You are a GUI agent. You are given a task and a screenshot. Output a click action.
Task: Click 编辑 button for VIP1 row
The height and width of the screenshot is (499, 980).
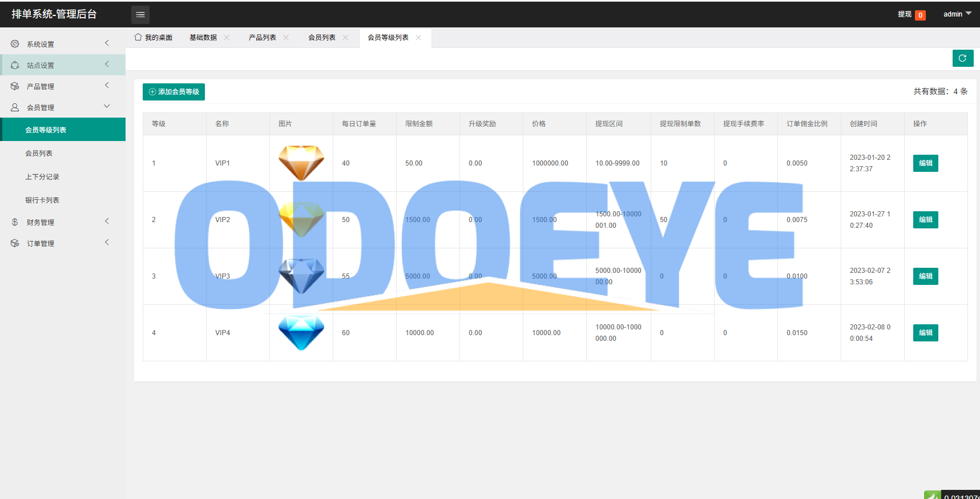[x=925, y=163]
